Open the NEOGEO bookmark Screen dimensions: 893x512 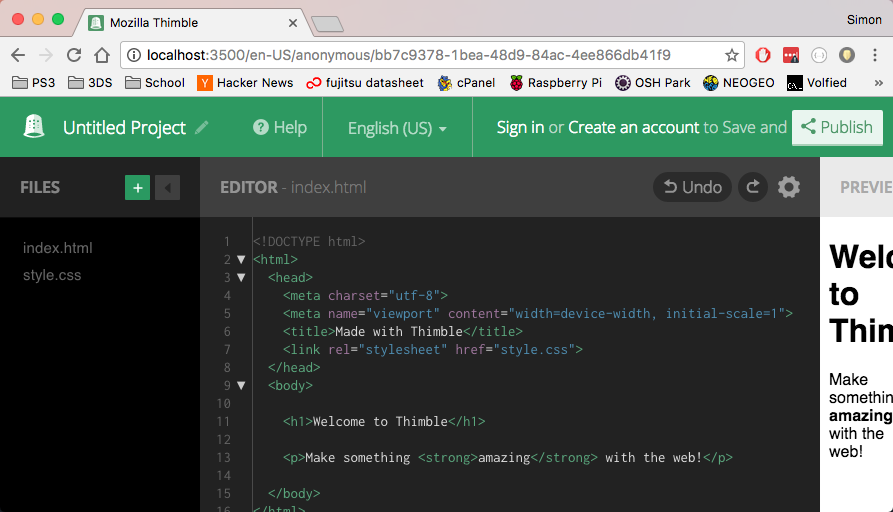click(739, 83)
